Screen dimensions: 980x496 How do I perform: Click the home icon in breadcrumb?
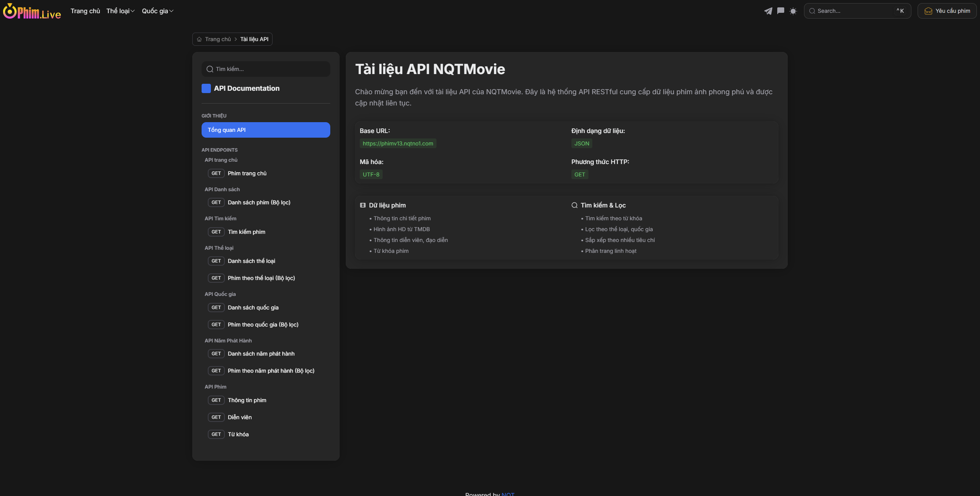click(199, 39)
